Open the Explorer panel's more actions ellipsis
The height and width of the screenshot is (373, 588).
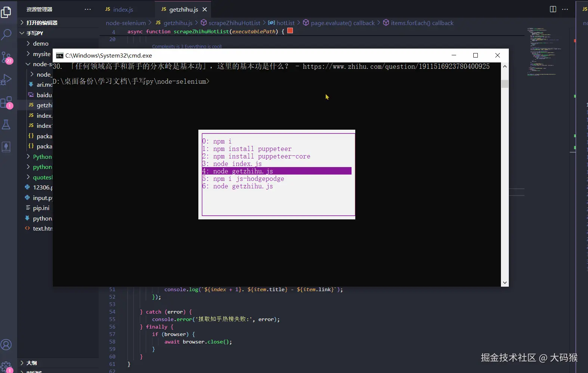88,9
